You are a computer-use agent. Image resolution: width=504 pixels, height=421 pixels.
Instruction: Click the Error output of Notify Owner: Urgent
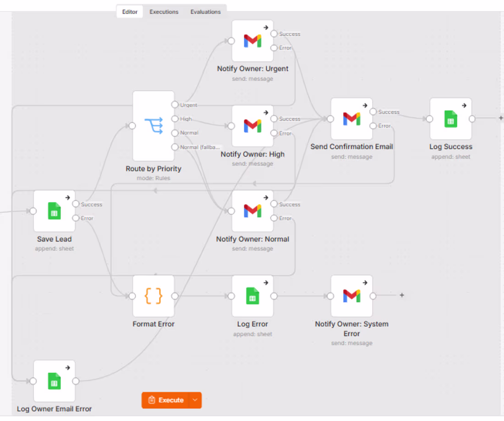click(274, 48)
